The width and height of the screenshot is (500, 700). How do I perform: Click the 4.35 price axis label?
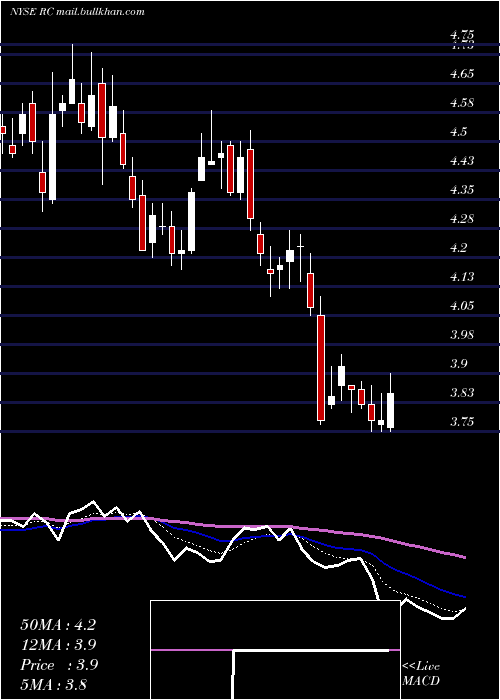coord(462,190)
